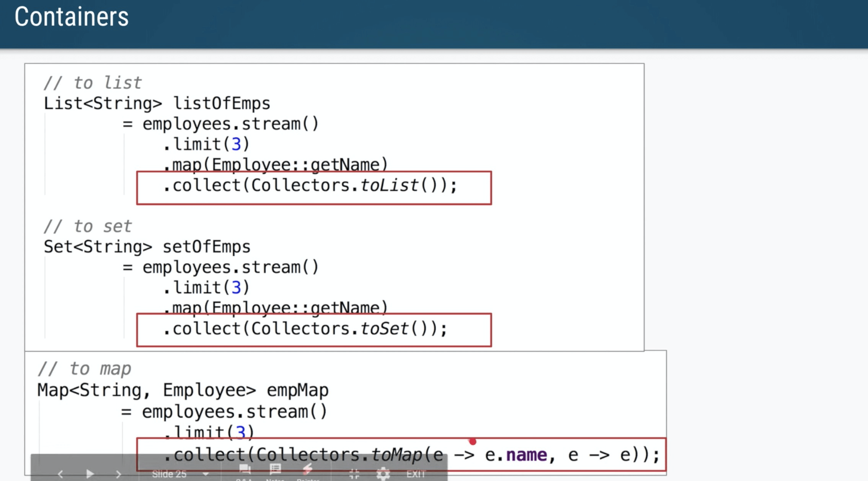The width and height of the screenshot is (868, 481).
Task: Go to the previous slide arrow
Action: tap(60, 474)
